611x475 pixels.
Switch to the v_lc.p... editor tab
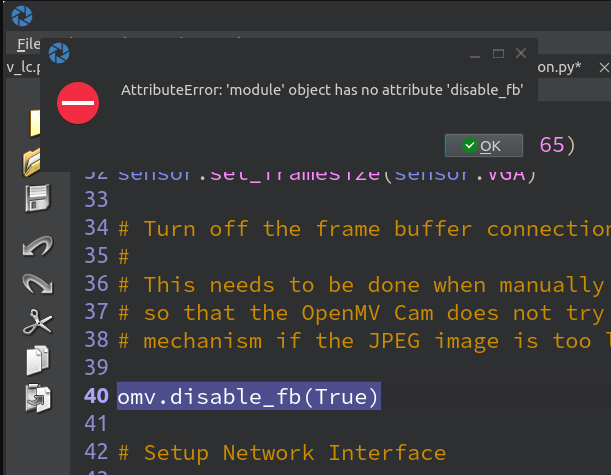pos(21,67)
